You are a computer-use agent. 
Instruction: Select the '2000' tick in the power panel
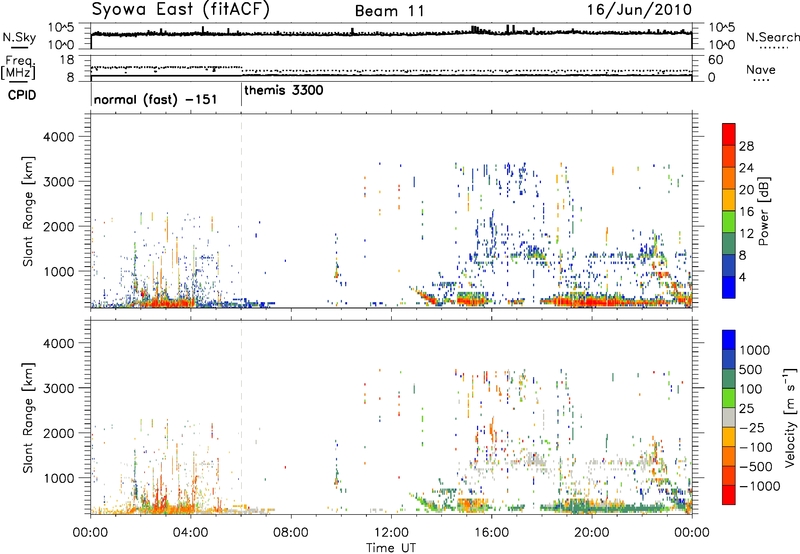[59, 226]
